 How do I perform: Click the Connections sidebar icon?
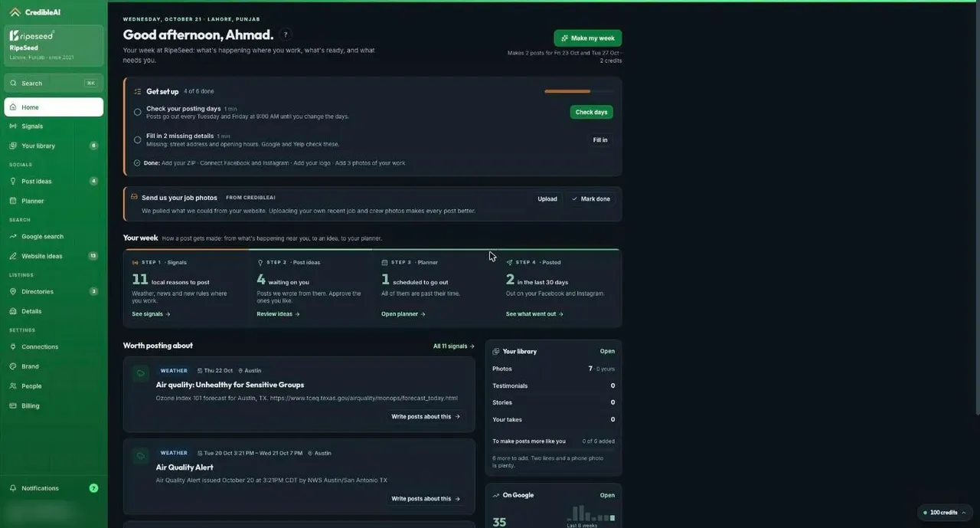(x=14, y=346)
